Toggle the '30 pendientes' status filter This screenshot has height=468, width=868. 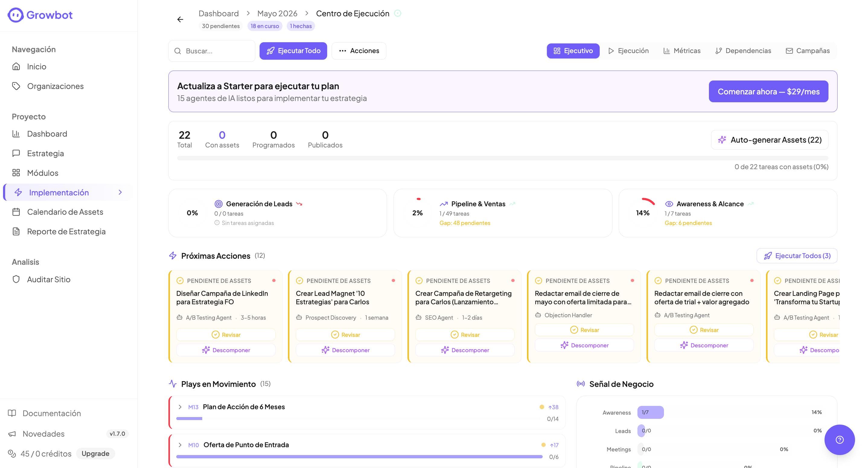pyautogui.click(x=221, y=26)
